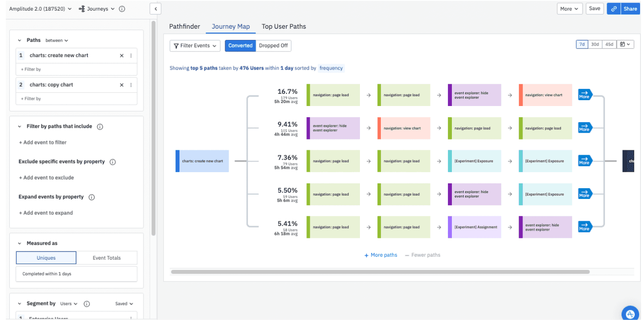
Task: Open the Top User Paths tab
Action: point(284,26)
